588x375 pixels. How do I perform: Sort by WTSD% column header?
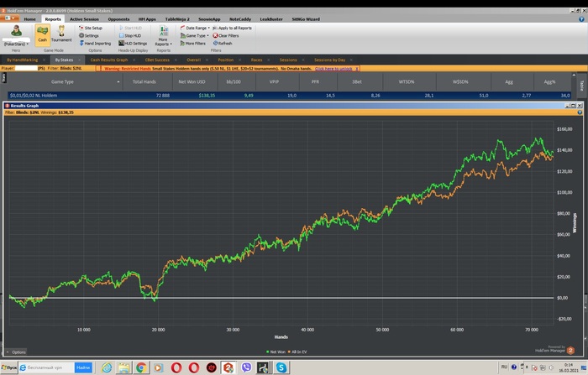coord(407,81)
